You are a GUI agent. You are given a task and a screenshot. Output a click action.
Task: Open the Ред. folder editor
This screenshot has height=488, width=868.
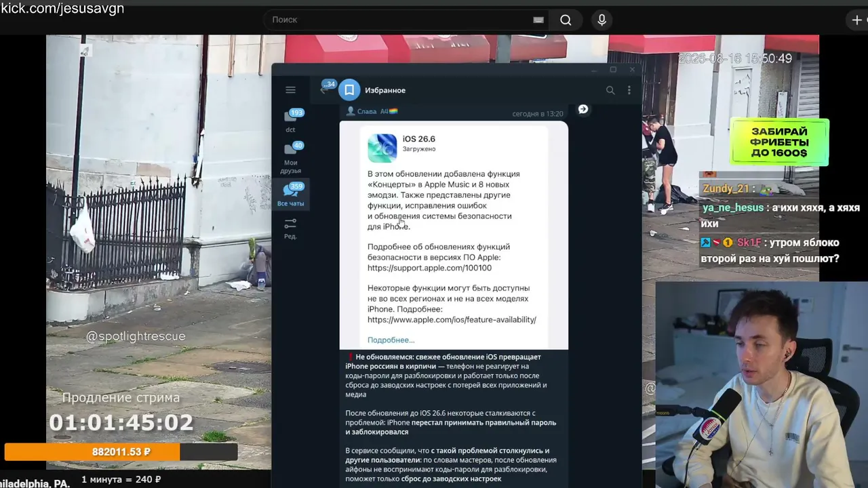click(x=290, y=228)
